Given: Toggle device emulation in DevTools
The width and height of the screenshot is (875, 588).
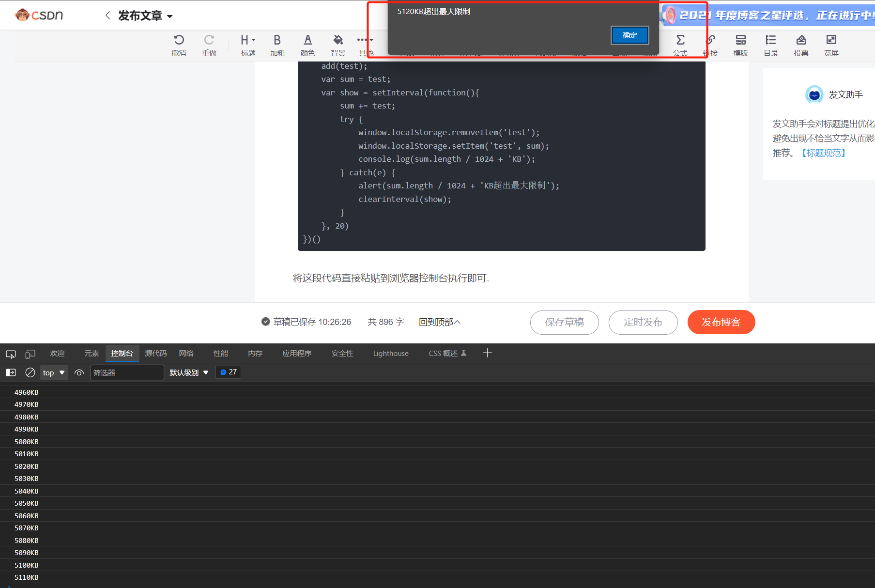Looking at the screenshot, I should click(30, 354).
